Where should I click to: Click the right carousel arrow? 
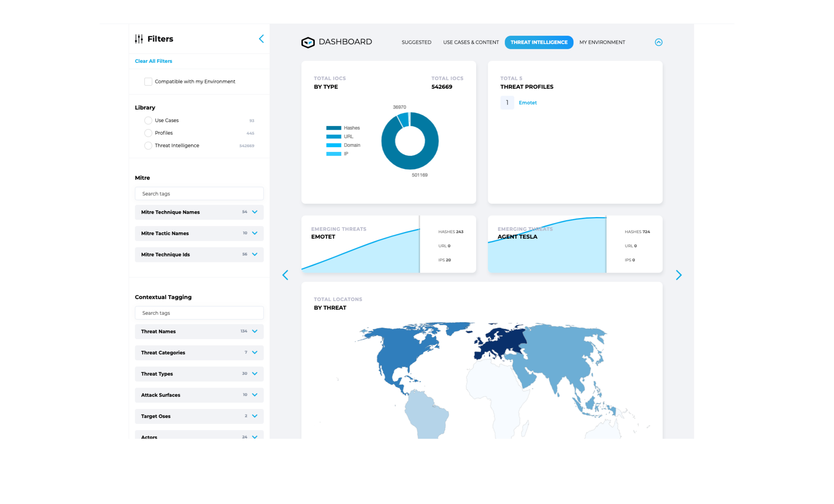coord(679,275)
